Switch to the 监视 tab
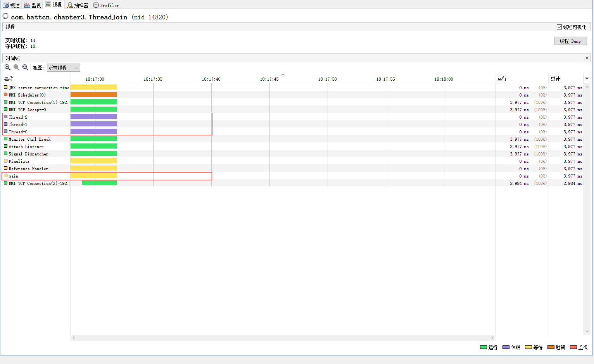 pos(32,5)
